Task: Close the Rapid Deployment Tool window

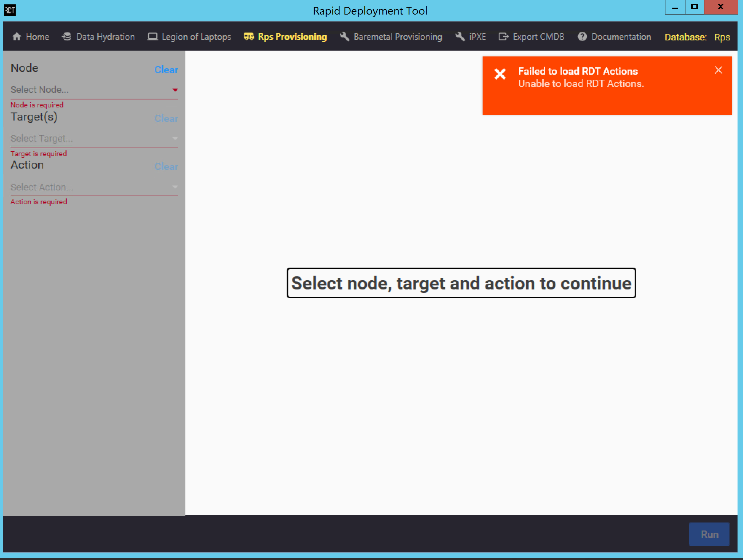Action: (721, 7)
